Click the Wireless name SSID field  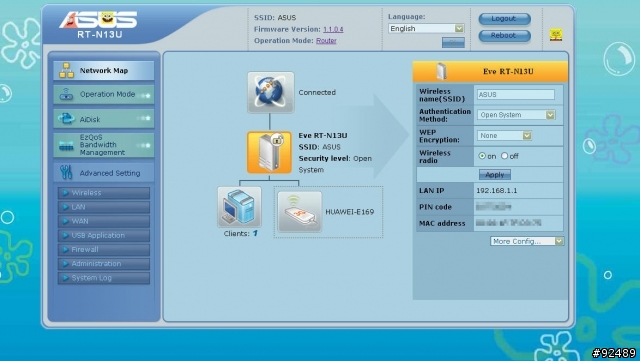pyautogui.click(x=516, y=94)
